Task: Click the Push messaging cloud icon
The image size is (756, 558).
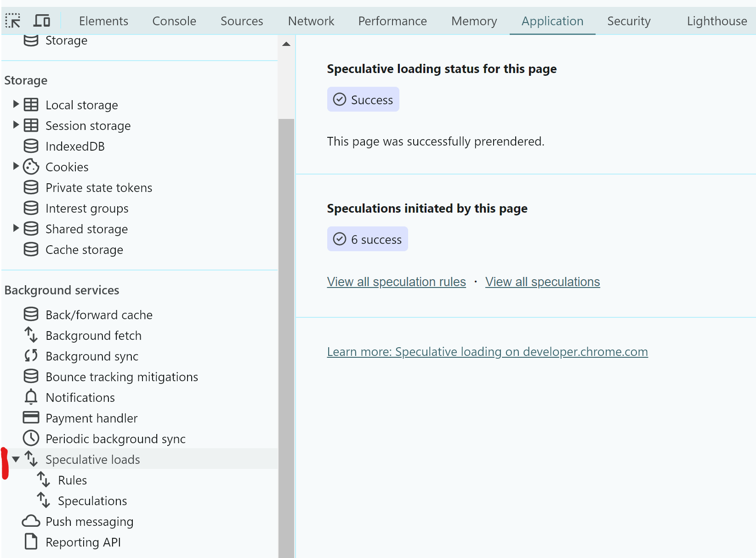Action: [31, 521]
